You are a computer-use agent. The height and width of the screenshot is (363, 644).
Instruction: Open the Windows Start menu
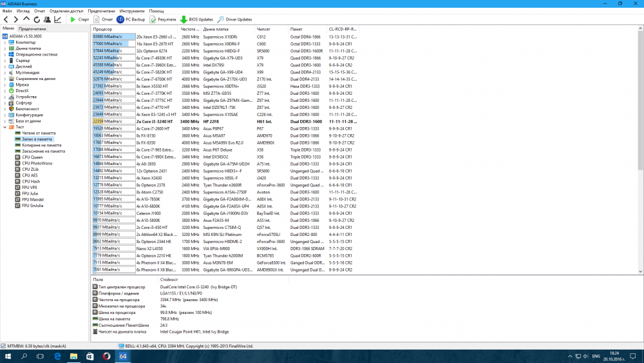(x=8, y=357)
